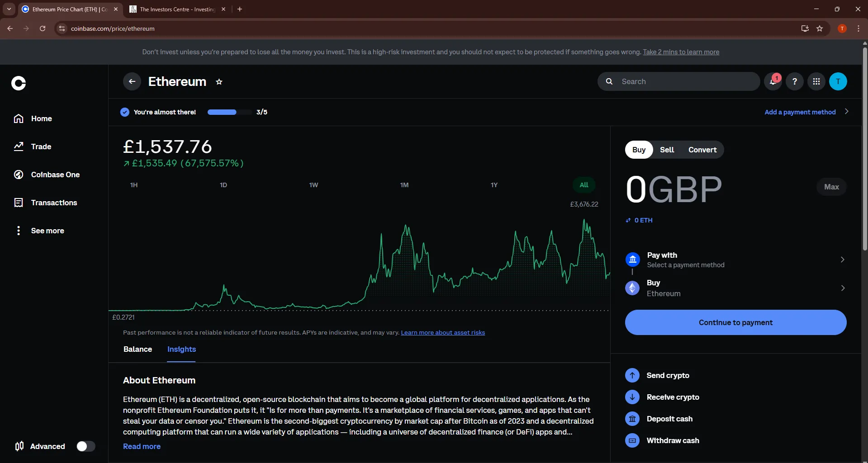Click Continue to payment
This screenshot has width=868, height=463.
(x=735, y=322)
